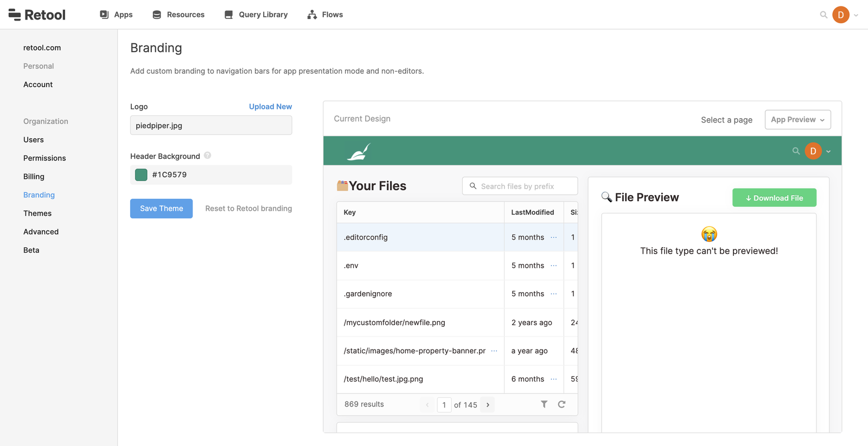
Task: Select Branding in sidebar
Action: [x=39, y=195]
